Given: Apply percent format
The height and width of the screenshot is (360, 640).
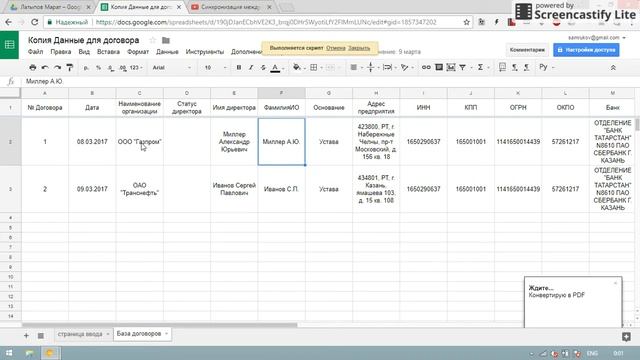Looking at the screenshot, I should pos(98,68).
